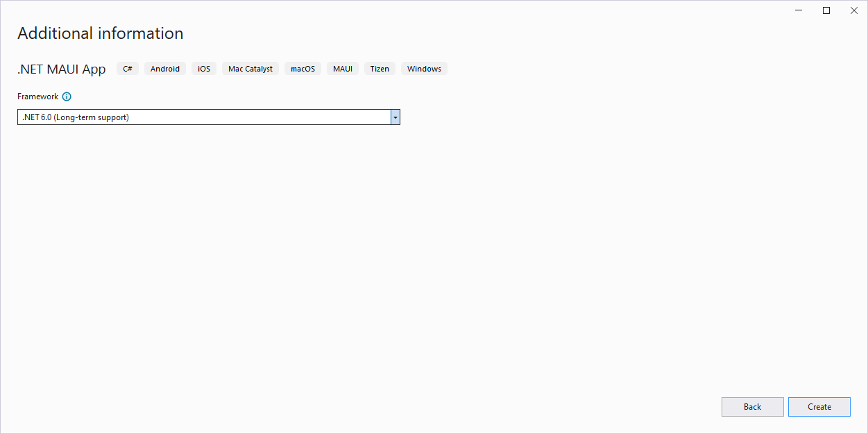Viewport: 868px width, 434px height.
Task: Click the Framework field label
Action: (x=38, y=97)
